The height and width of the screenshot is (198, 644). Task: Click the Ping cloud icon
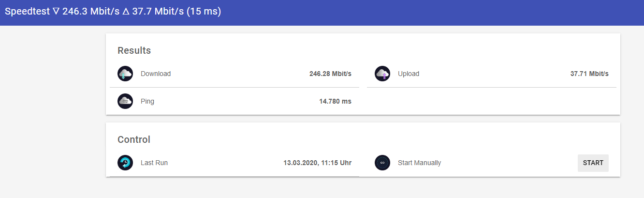125,101
